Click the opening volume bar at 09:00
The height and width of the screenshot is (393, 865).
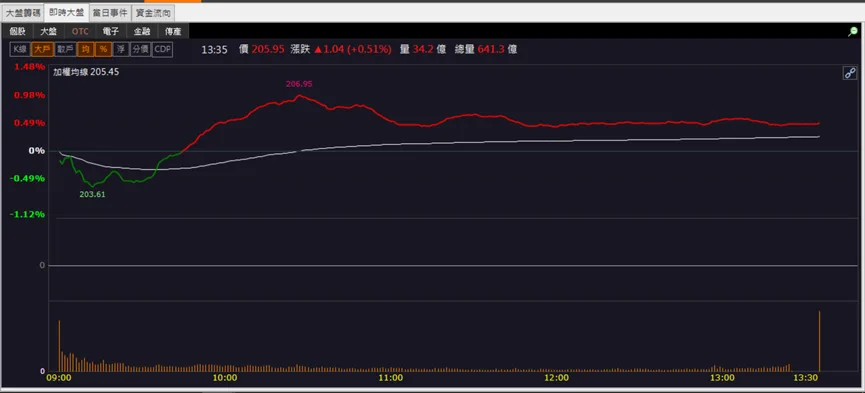pyautogui.click(x=59, y=346)
